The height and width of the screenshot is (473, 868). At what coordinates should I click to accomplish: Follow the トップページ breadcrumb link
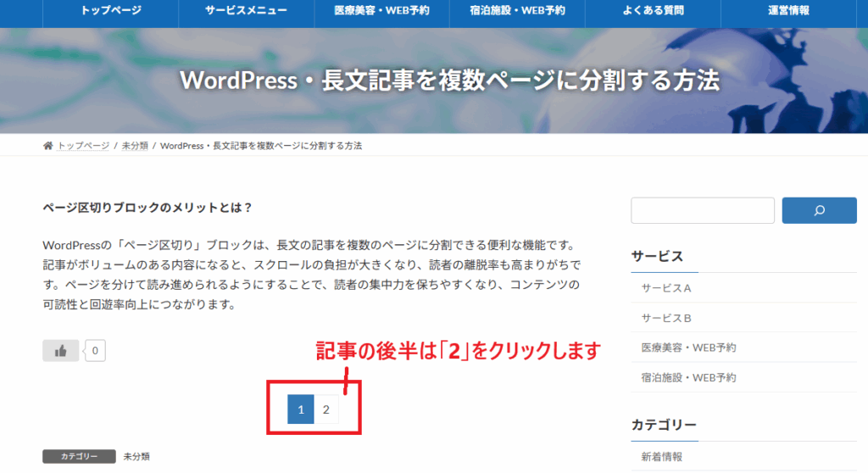click(84, 146)
